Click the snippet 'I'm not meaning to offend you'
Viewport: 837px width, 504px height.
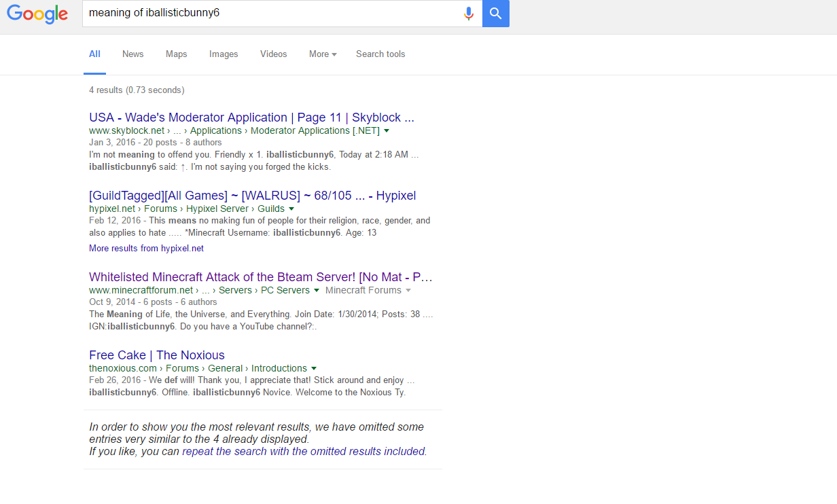[254, 161]
